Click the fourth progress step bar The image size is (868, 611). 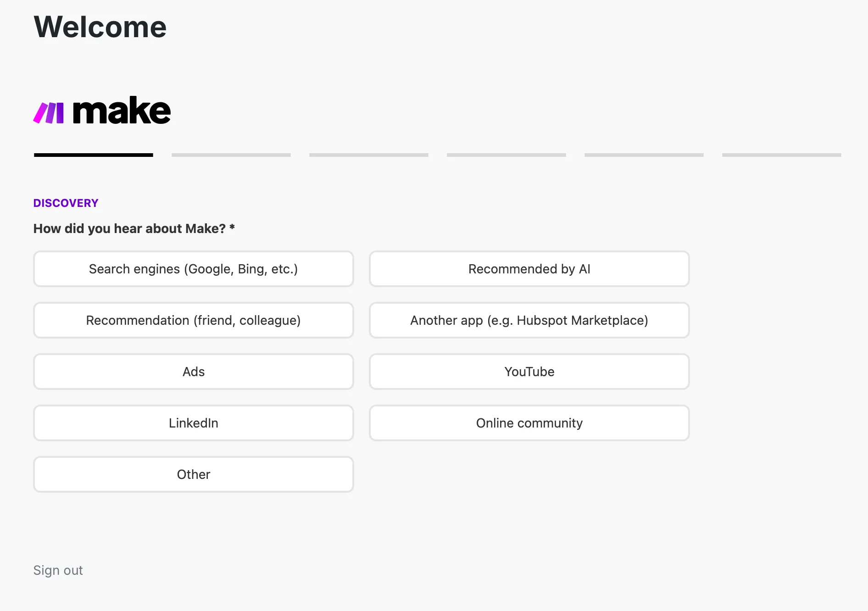point(506,155)
